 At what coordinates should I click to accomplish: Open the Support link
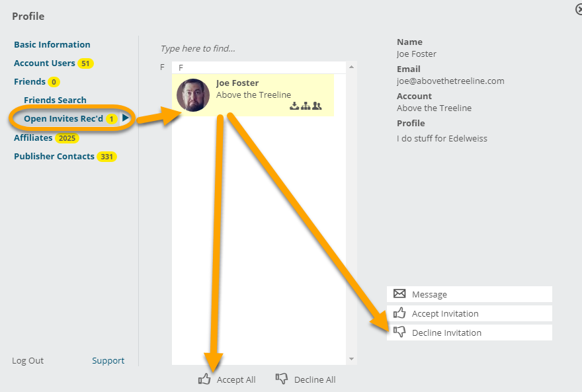[108, 360]
